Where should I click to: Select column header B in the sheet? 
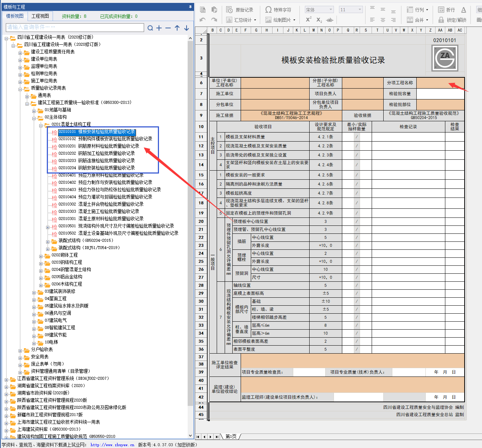212,30
